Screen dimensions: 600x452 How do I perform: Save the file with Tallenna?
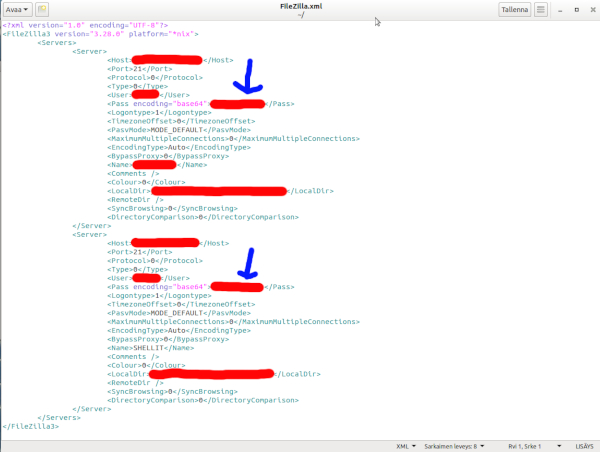[515, 10]
